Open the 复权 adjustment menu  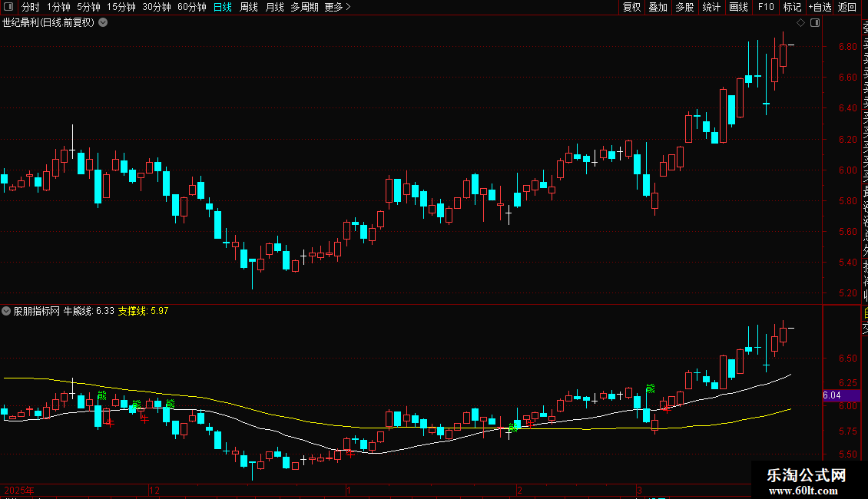click(x=631, y=7)
